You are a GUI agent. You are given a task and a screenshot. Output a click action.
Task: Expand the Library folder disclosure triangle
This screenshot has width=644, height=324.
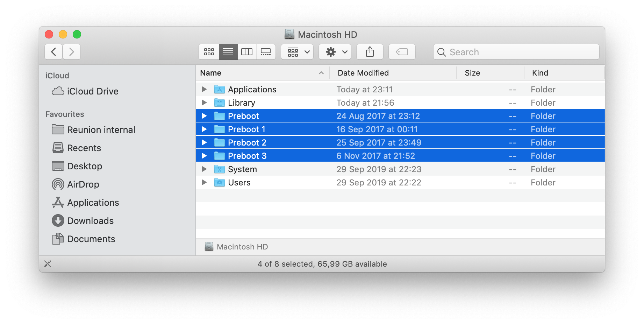coord(204,103)
